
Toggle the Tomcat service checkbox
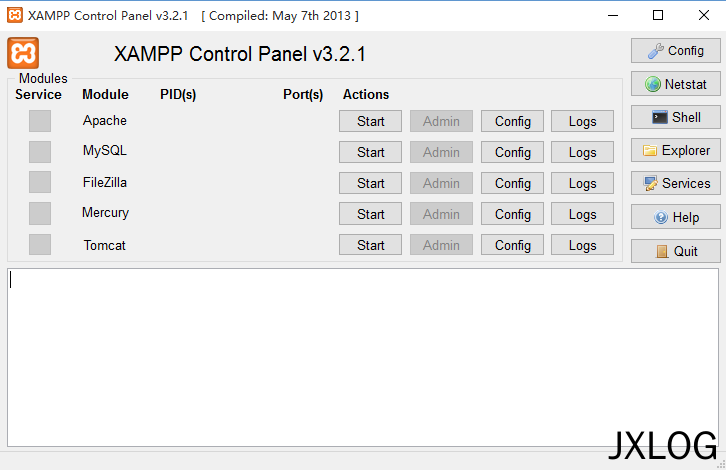[40, 244]
